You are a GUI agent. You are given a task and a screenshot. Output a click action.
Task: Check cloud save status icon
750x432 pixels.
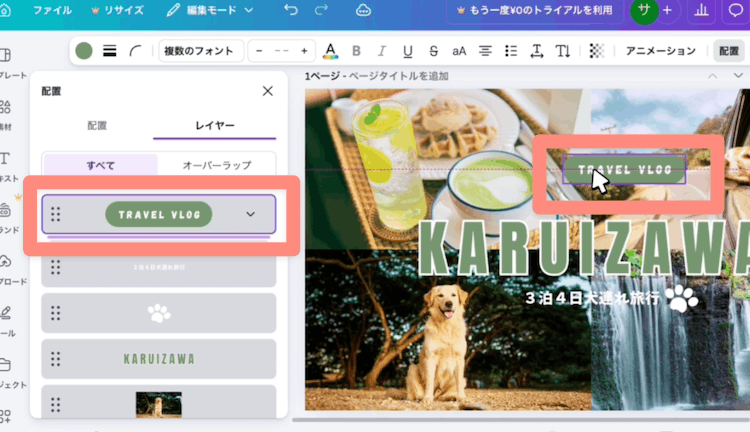pos(363,10)
